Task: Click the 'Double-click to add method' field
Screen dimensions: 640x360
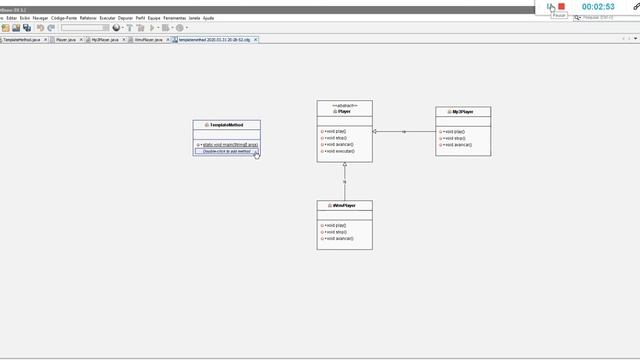Action: tap(227, 151)
